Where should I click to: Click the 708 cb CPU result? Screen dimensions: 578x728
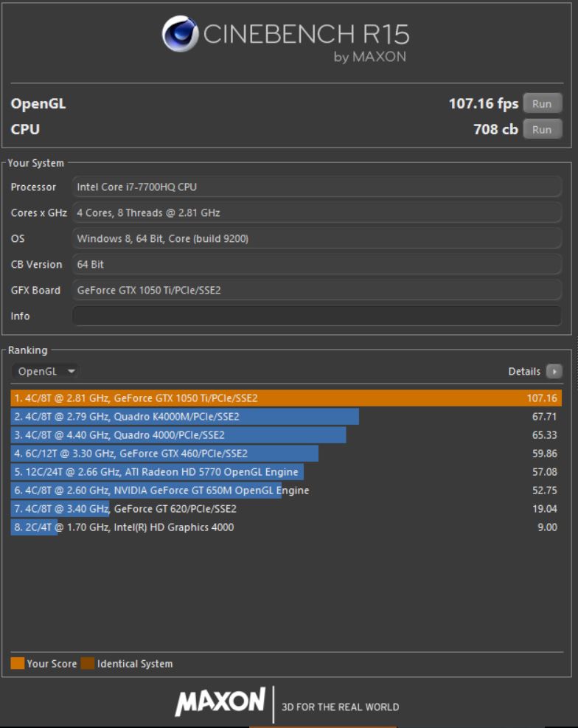[x=495, y=129]
